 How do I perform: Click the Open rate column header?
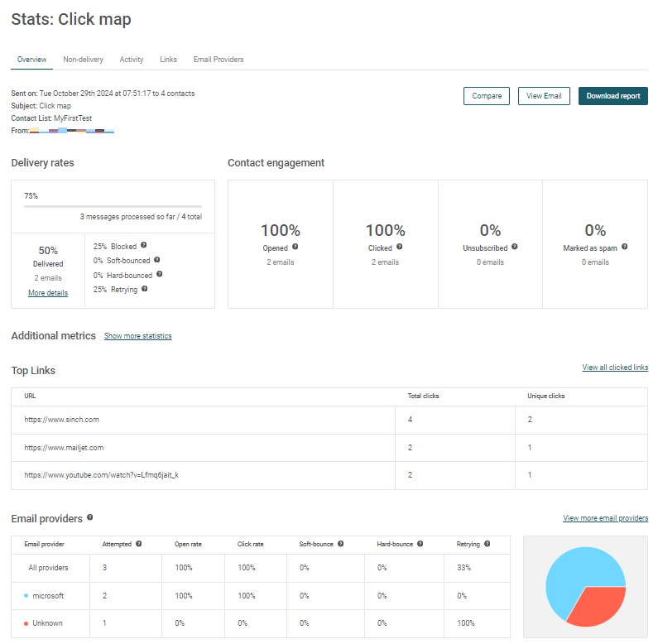coord(188,544)
